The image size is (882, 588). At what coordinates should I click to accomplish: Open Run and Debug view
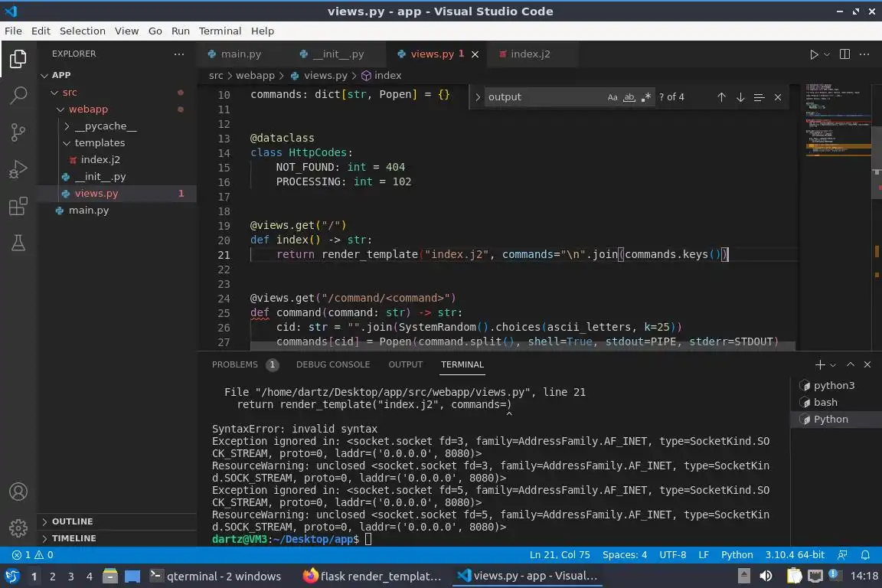[18, 168]
